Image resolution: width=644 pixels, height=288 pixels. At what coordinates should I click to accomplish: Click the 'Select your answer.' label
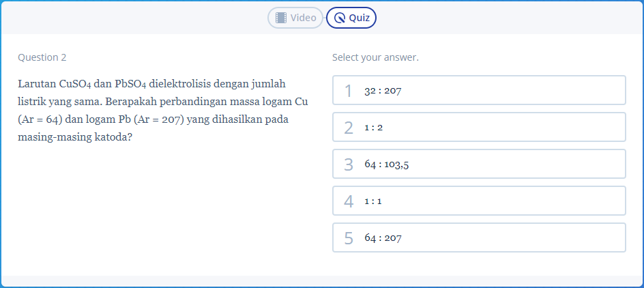[x=375, y=57]
